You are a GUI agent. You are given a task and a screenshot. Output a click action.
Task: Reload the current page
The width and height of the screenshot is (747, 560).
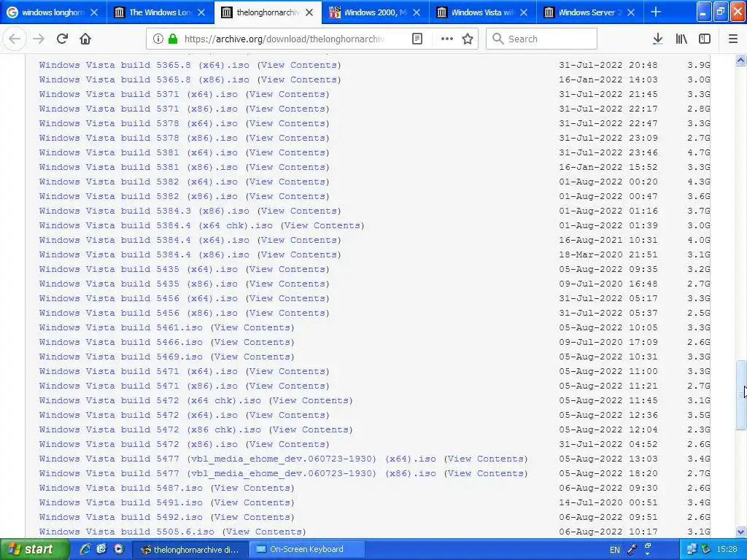pyautogui.click(x=62, y=39)
